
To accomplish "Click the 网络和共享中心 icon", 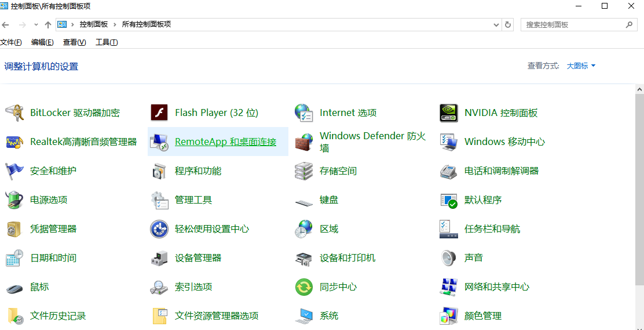I will click(449, 287).
